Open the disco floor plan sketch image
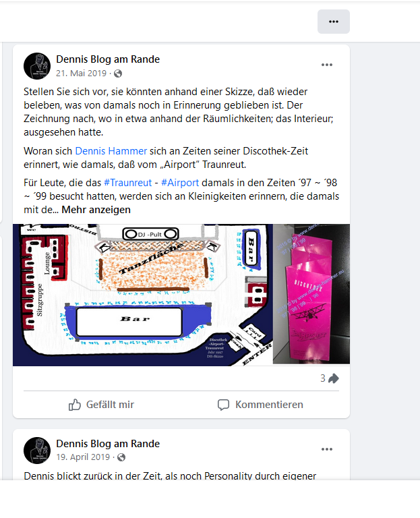 143,295
